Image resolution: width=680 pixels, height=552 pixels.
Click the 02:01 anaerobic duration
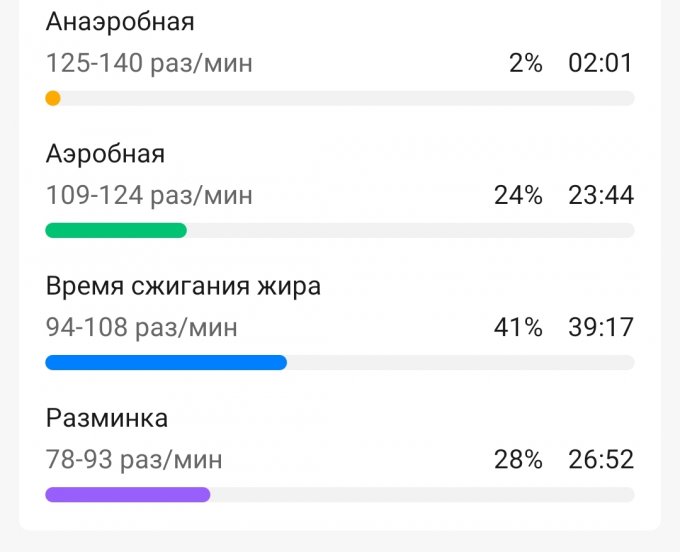coord(600,64)
